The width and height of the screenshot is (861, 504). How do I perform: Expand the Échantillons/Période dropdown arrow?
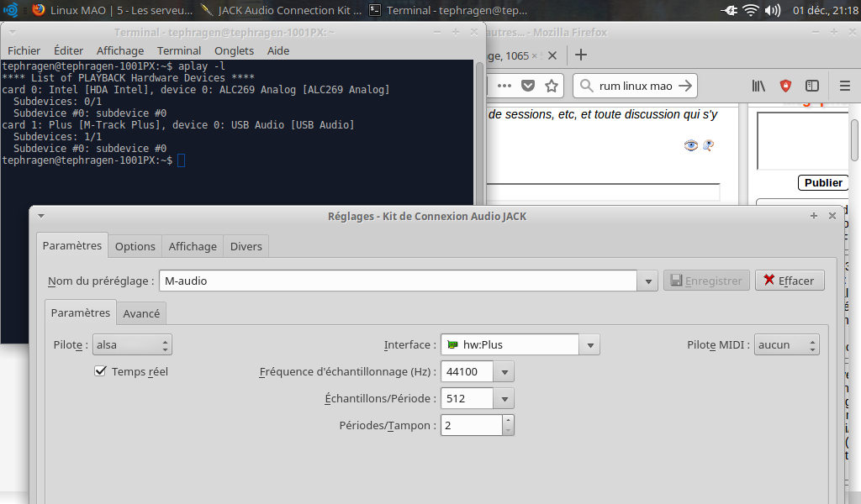tap(504, 399)
